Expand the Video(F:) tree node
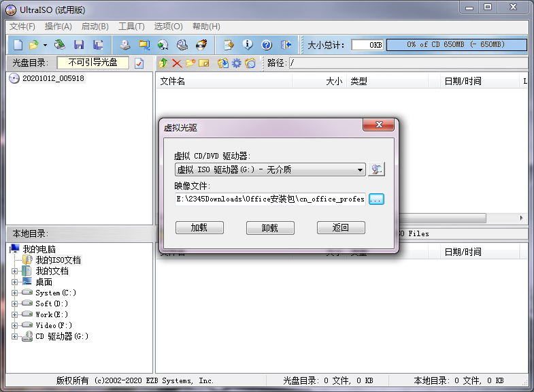Screen dimensions: 534x392 [x=14, y=325]
